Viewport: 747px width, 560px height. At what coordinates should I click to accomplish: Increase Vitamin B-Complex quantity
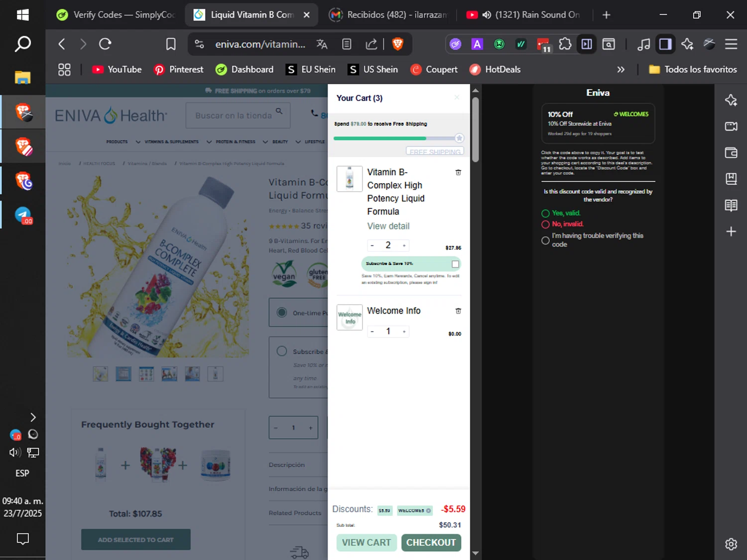coord(404,245)
